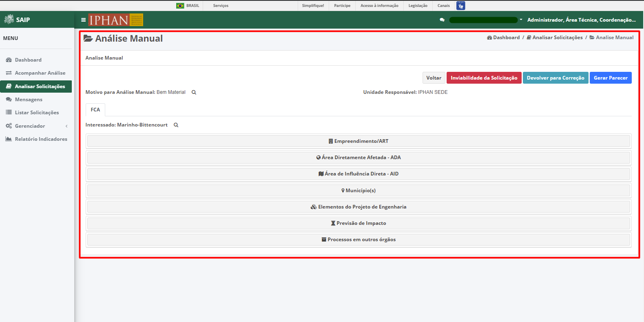Click the Análise Manual page heading
644x322 pixels.
(123, 38)
